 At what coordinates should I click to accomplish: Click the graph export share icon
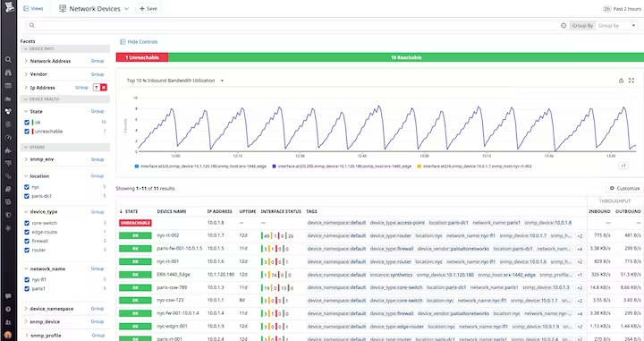[x=621, y=81]
